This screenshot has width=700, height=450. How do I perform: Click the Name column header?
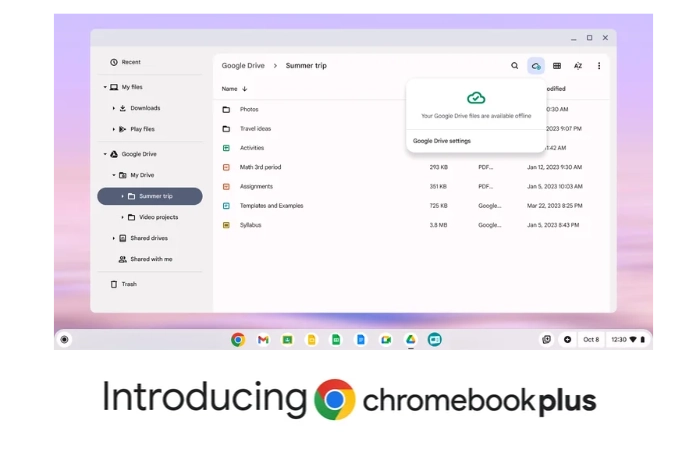229,89
